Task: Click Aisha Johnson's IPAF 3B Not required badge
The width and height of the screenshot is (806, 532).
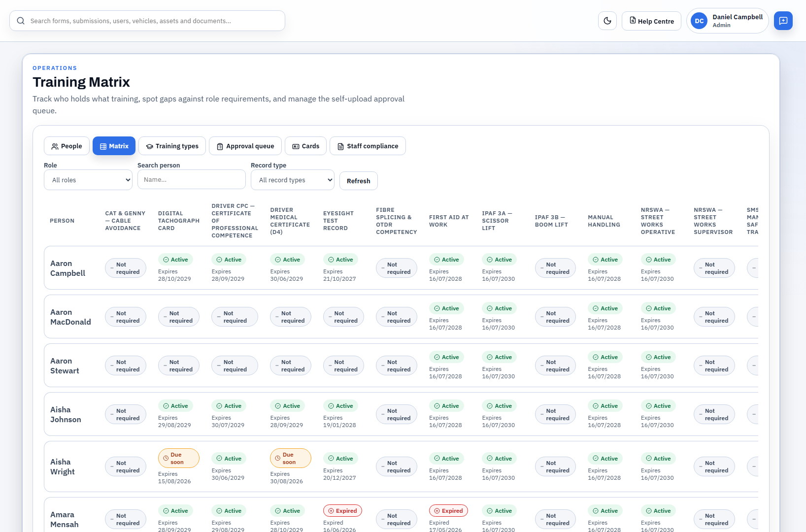Action: tap(555, 414)
